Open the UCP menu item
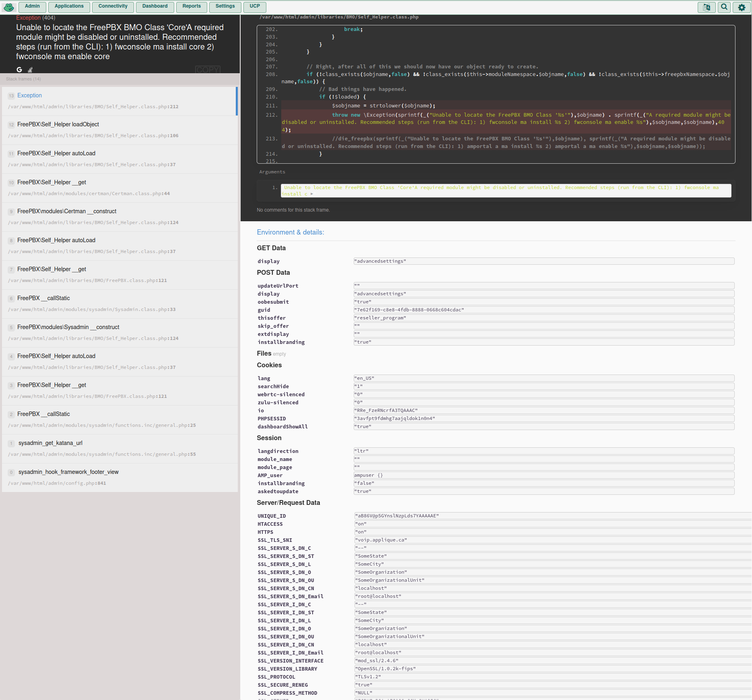 [x=255, y=6]
